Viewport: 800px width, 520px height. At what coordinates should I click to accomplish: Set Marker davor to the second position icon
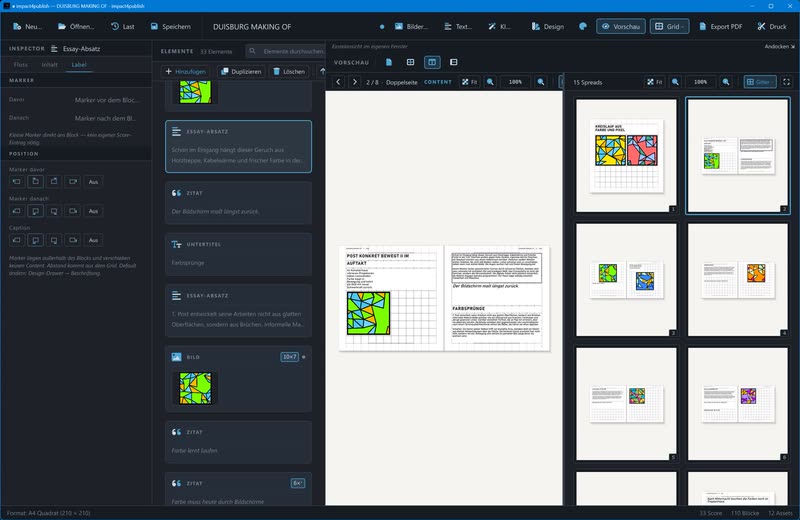pyautogui.click(x=35, y=182)
